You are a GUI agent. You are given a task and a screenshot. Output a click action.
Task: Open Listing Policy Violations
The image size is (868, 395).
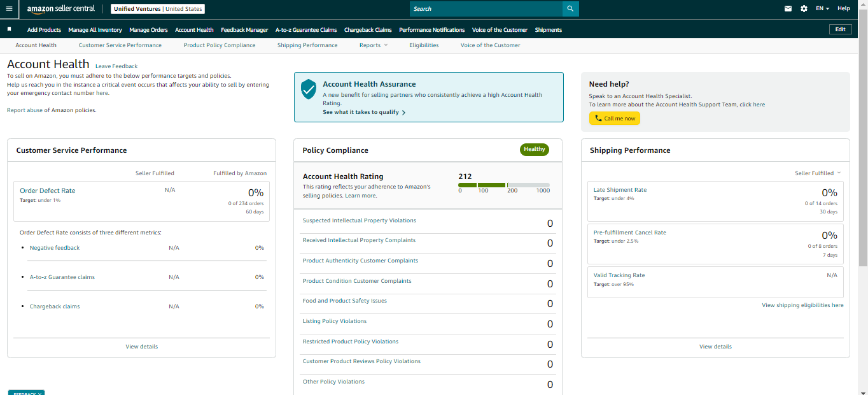[x=335, y=321]
